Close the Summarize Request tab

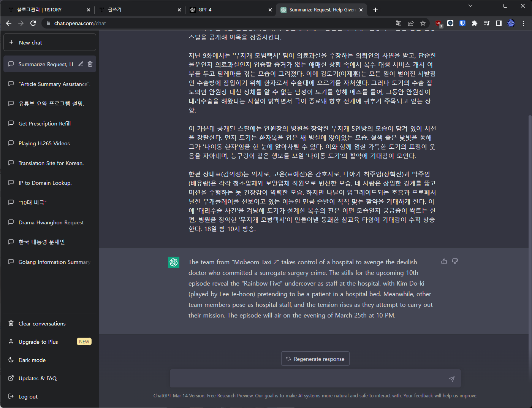point(361,10)
